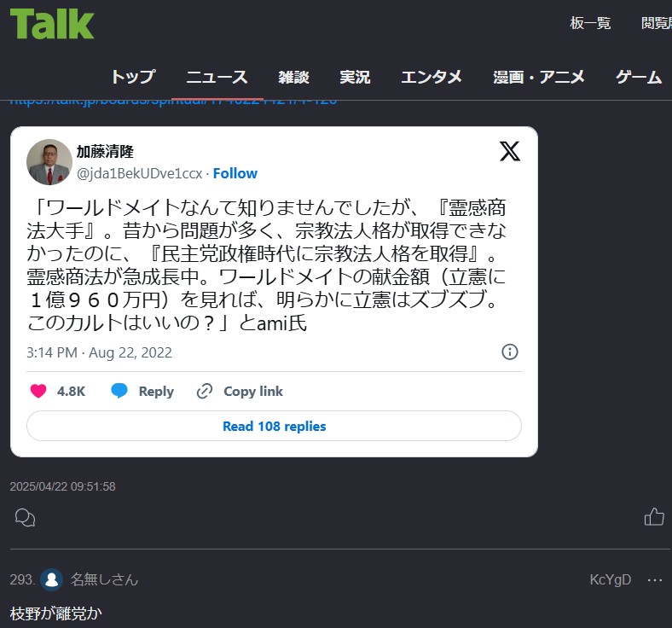Go to the 実況 tab
The image size is (672, 628).
click(355, 77)
